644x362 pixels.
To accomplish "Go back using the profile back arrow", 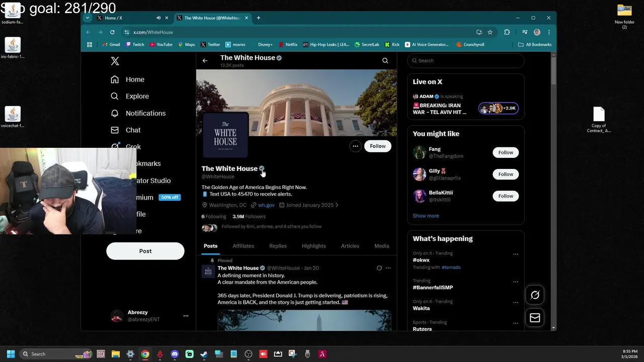I will [x=205, y=60].
